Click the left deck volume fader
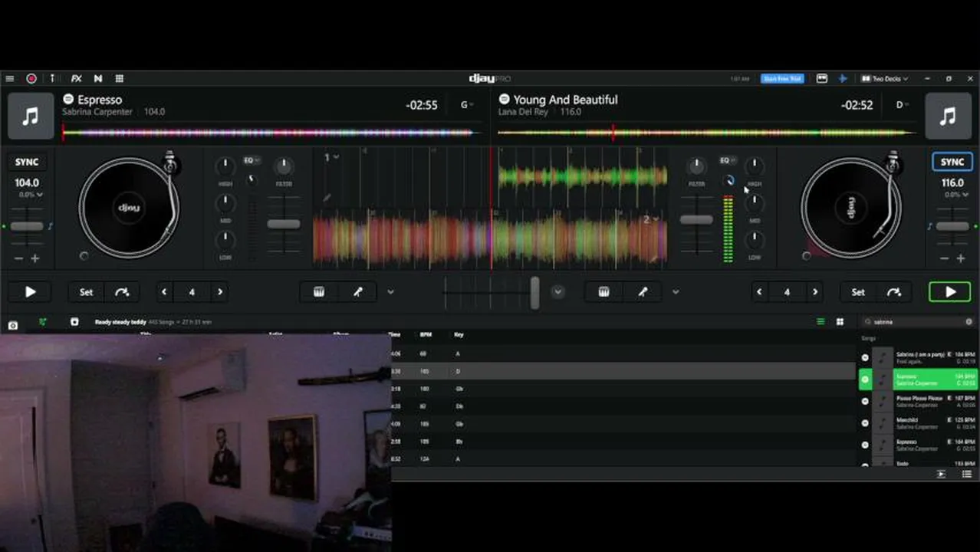The width and height of the screenshot is (980, 552). point(283,224)
